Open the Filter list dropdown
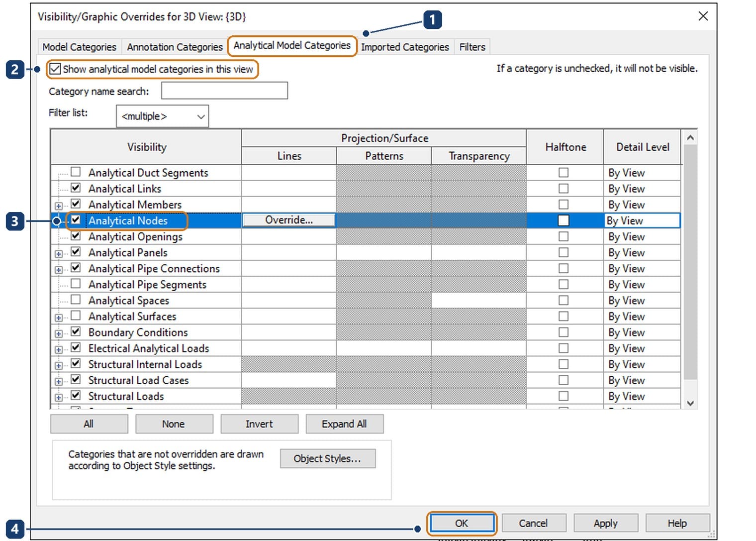 click(162, 116)
